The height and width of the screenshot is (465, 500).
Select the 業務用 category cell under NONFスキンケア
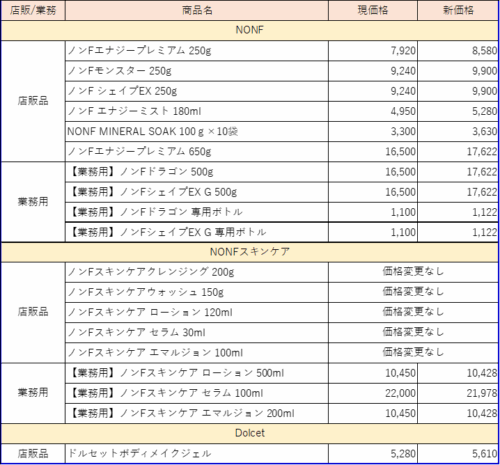click(x=33, y=393)
